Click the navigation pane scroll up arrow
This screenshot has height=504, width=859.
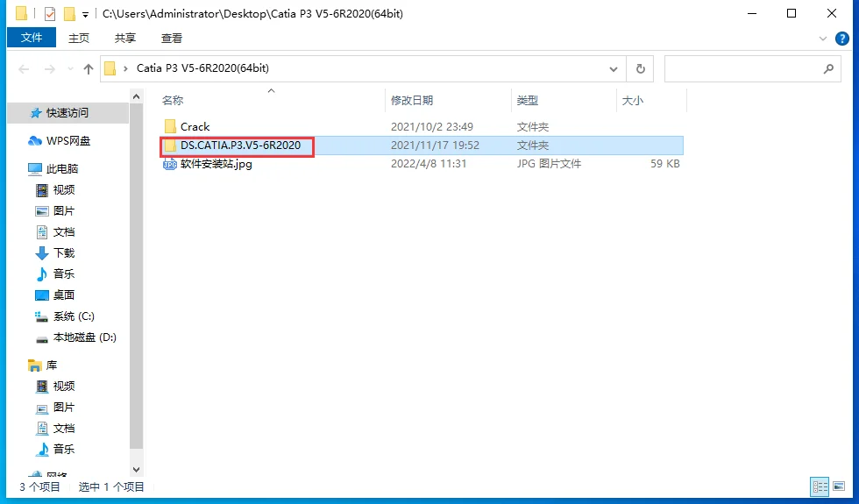click(137, 97)
